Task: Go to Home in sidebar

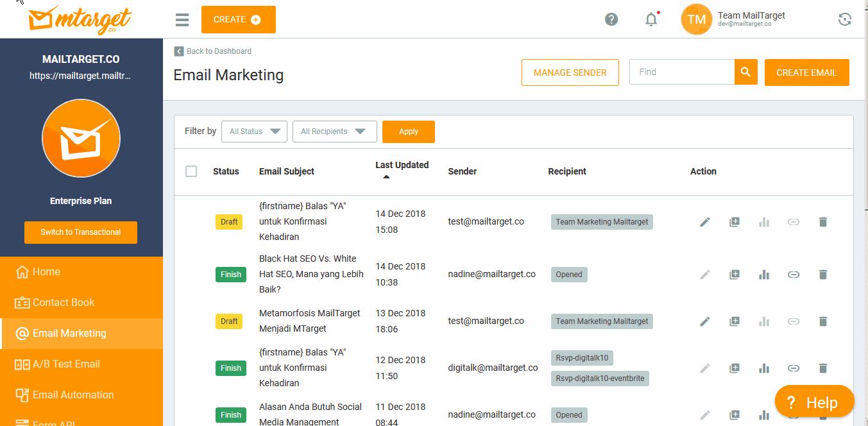Action: [x=81, y=272]
